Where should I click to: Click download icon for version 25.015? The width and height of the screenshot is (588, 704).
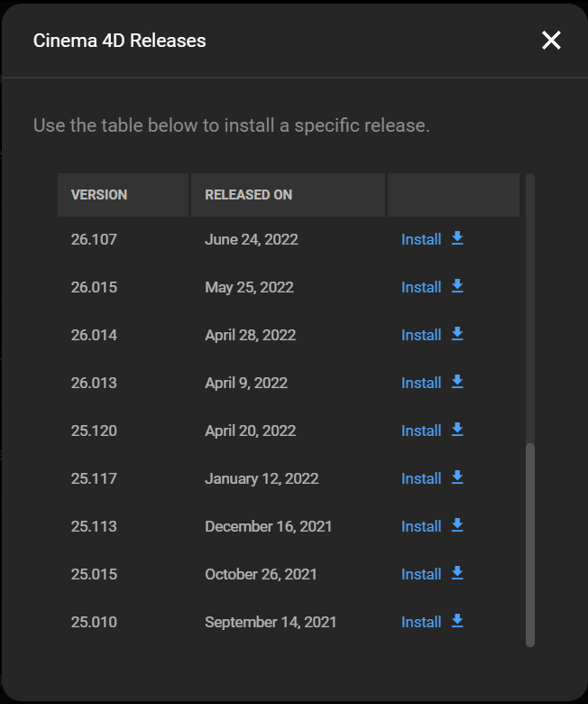[457, 573]
